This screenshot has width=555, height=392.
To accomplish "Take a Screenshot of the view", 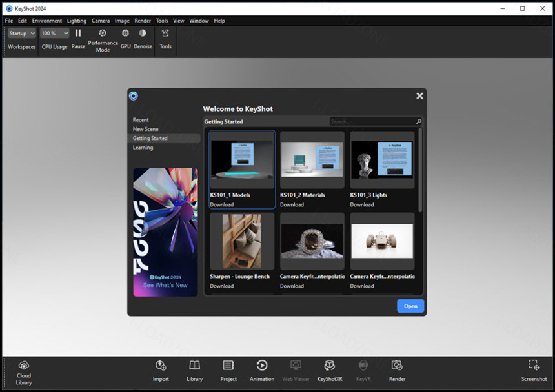I will pos(534,370).
